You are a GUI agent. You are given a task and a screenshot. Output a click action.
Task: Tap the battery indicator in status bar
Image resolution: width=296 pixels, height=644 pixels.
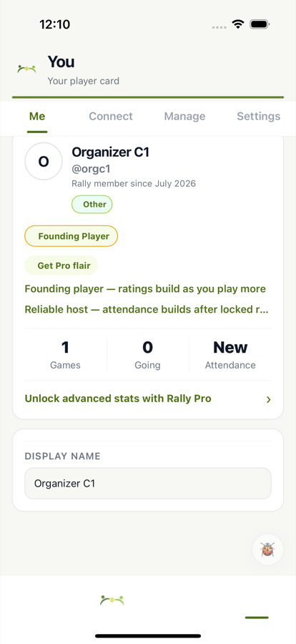point(260,24)
